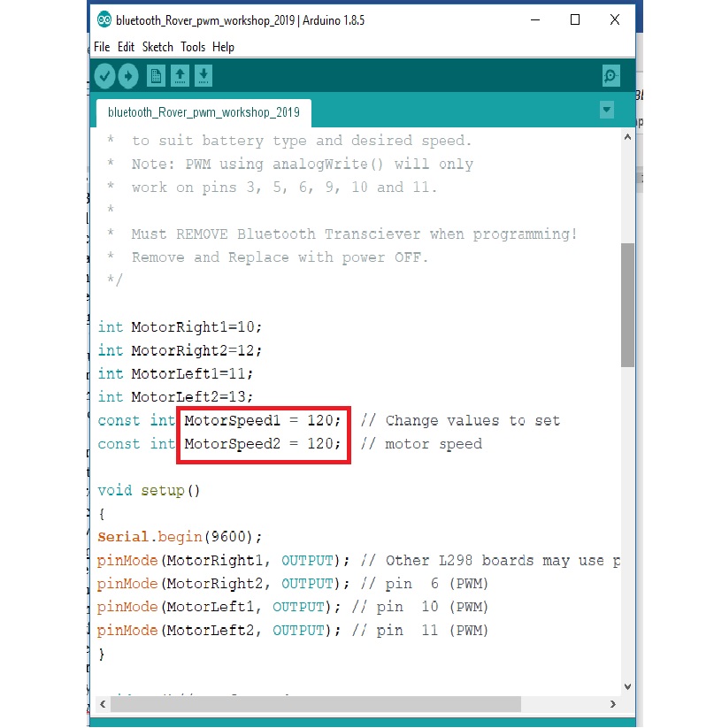The width and height of the screenshot is (714, 728).
Task: Click comment line 'Remove and Replace with power OFF.'
Action: (280, 257)
